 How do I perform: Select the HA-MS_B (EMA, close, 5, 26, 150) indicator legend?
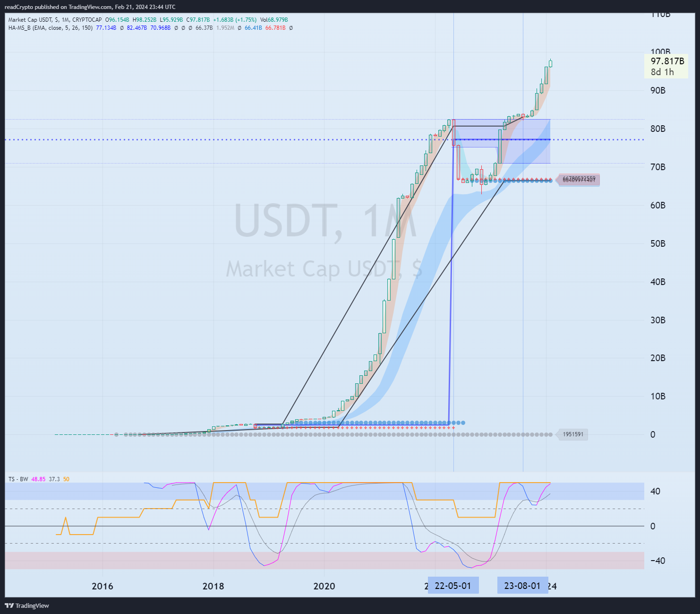[50, 28]
